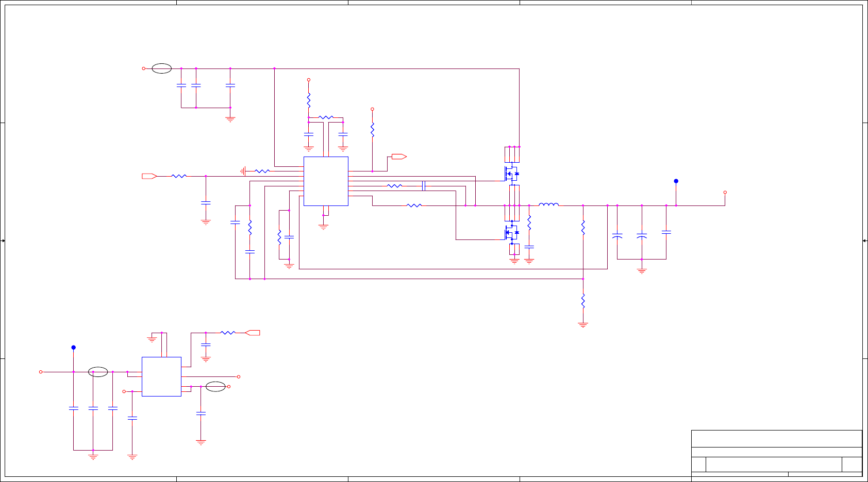The image size is (868, 482).
Task: Select the output terminal circle at the far right
Action: [725, 192]
